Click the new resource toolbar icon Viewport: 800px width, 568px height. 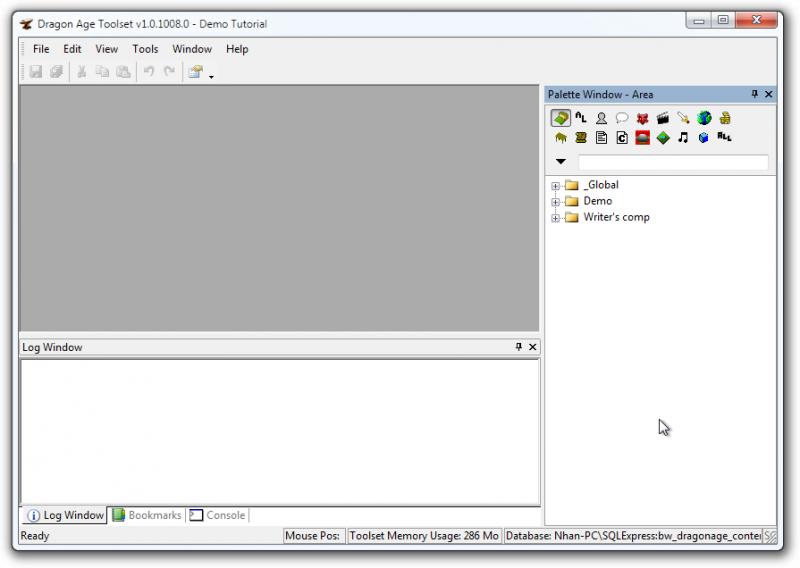[x=195, y=71]
